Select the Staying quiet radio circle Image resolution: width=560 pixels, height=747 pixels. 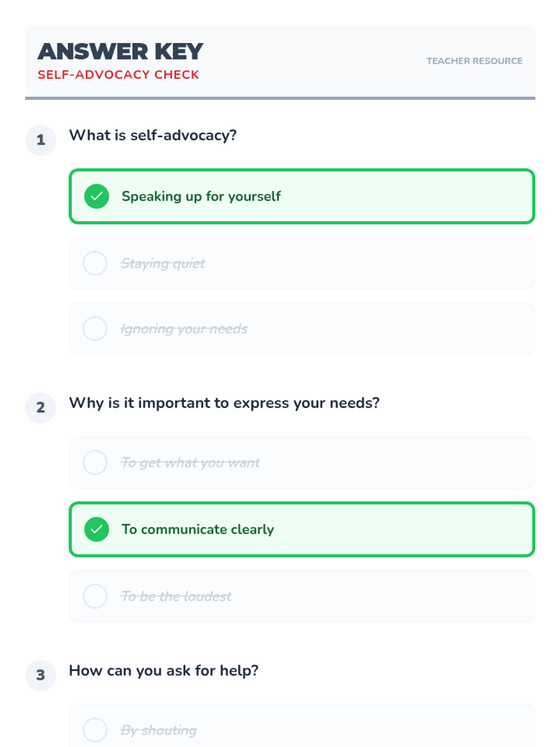[95, 263]
